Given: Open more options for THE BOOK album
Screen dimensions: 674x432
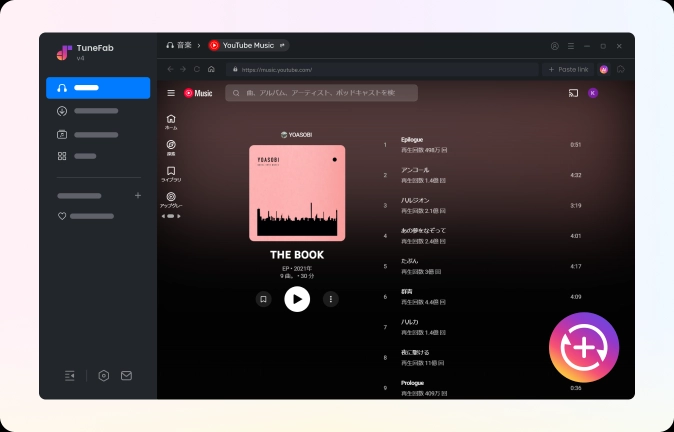Looking at the screenshot, I should pyautogui.click(x=331, y=299).
